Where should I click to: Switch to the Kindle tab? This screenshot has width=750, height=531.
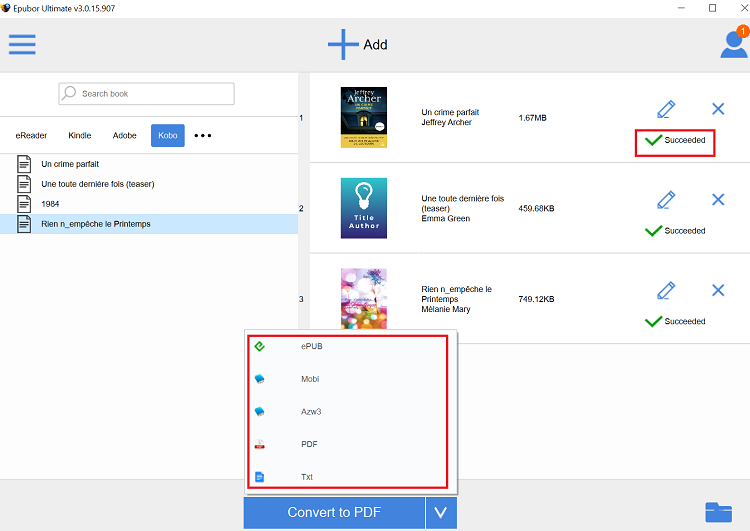pyautogui.click(x=79, y=135)
